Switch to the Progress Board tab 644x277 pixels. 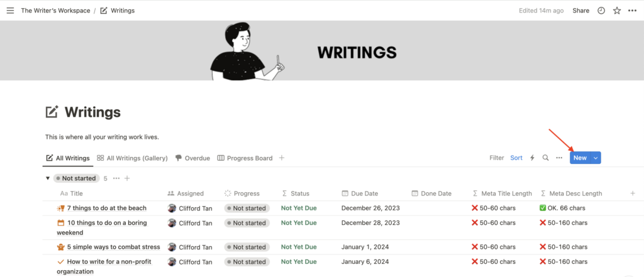245,158
